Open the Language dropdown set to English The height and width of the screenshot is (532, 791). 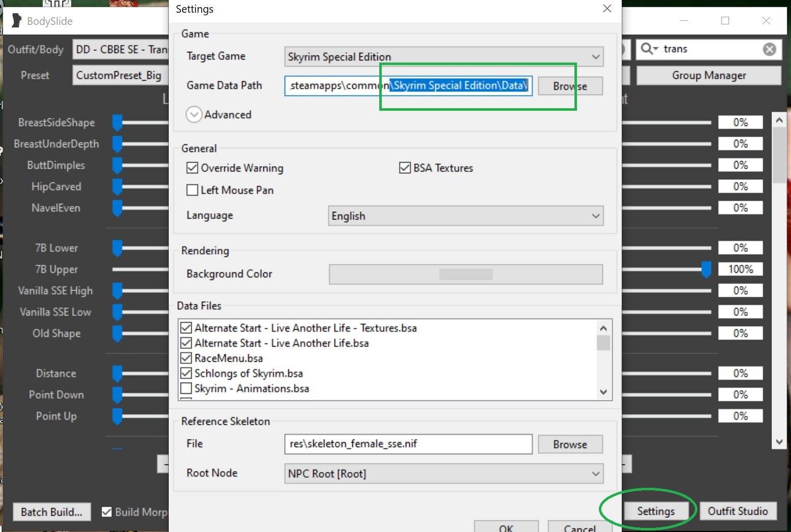pos(466,216)
